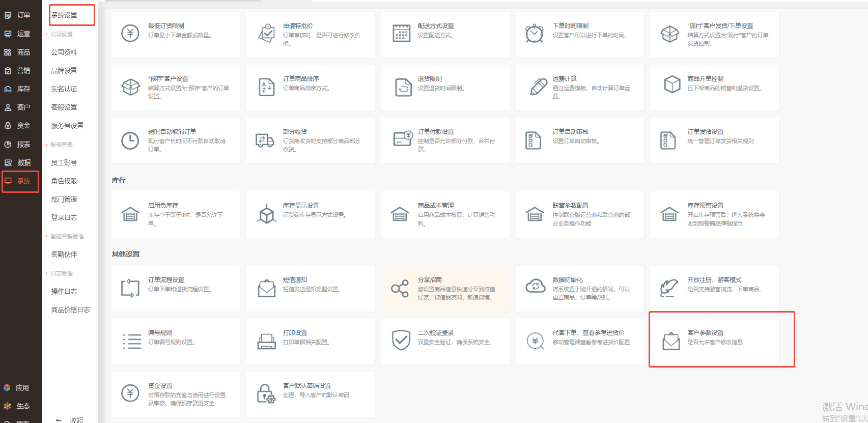Click the printer icon for 打印设置
868x423 pixels.
coord(267,341)
